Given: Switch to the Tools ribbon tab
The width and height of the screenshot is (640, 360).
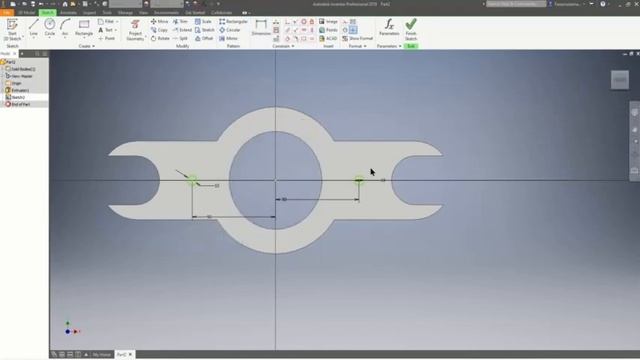Looking at the screenshot, I should (107, 13).
